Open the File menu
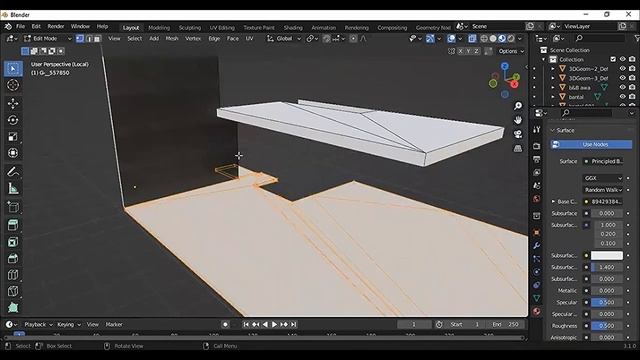The width and height of the screenshot is (640, 360). tap(20, 27)
